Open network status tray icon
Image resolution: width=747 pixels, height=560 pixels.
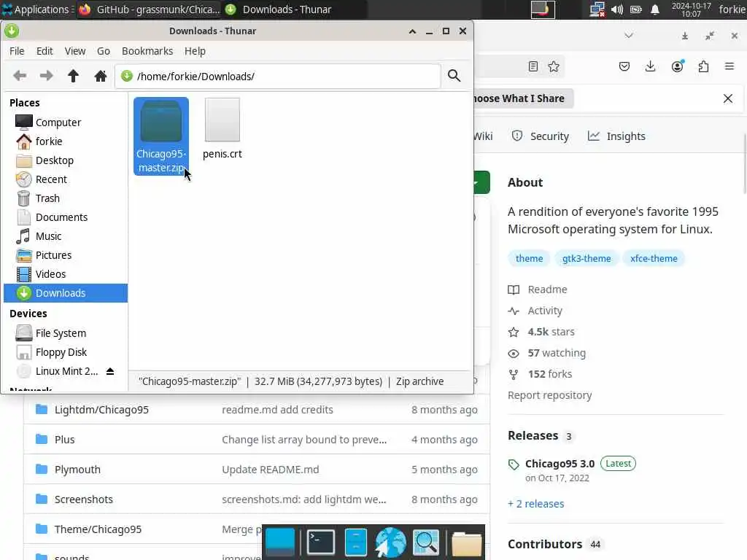click(x=597, y=9)
